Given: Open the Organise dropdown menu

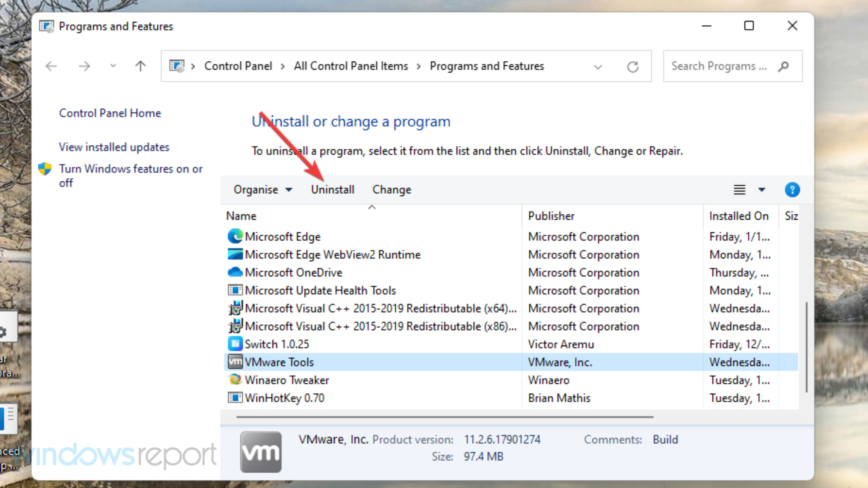Looking at the screenshot, I should pyautogui.click(x=263, y=190).
